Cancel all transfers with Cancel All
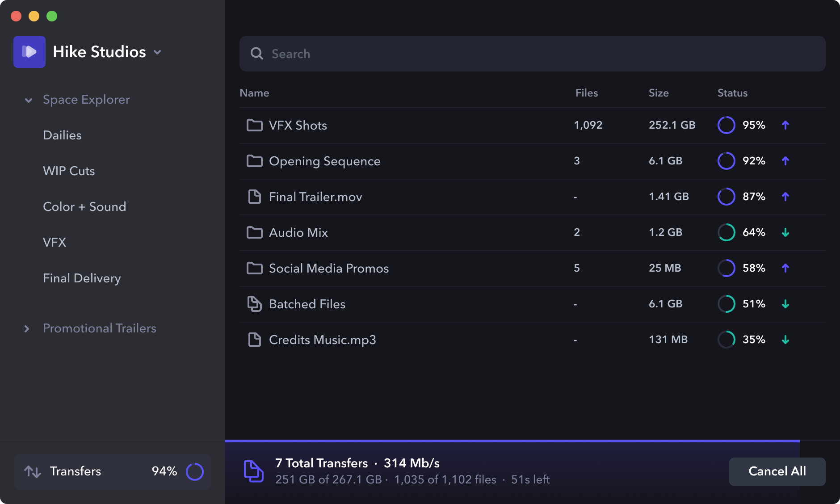Image resolution: width=840 pixels, height=504 pixels. pyautogui.click(x=777, y=471)
